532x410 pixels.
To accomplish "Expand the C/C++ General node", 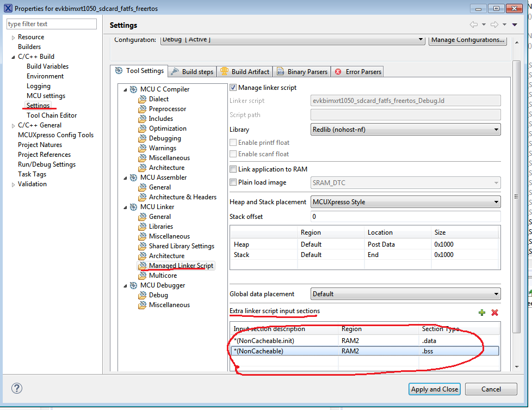I will [x=13, y=126].
